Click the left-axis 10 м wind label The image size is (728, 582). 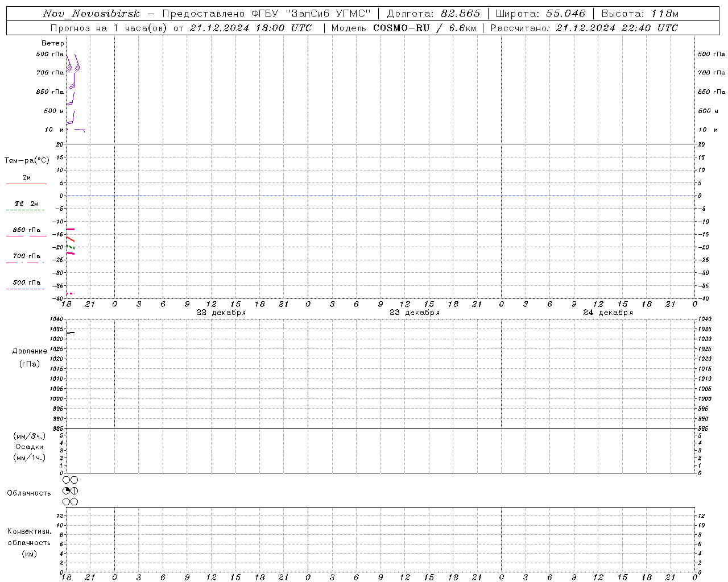click(54, 130)
